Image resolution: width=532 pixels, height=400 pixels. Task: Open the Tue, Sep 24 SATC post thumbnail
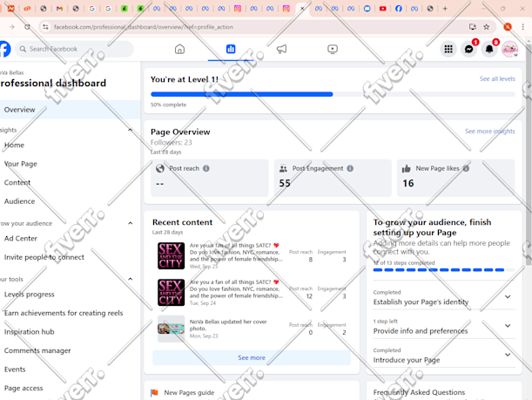pyautogui.click(x=171, y=292)
